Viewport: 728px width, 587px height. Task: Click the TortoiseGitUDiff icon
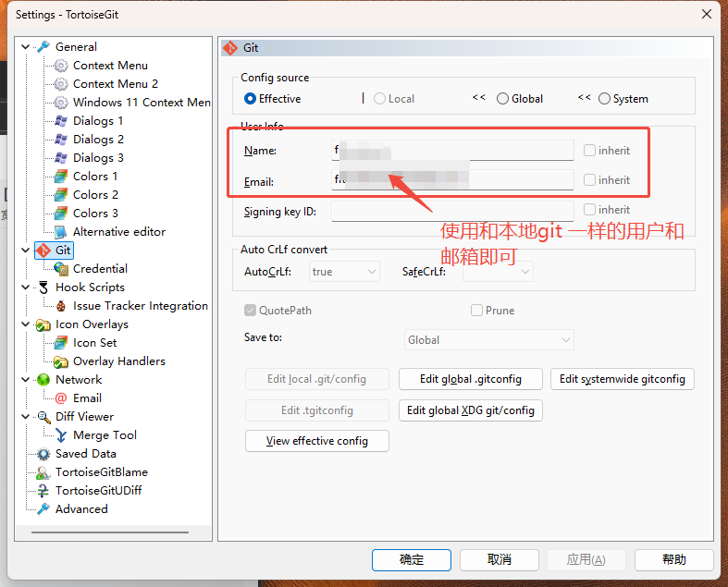43,491
